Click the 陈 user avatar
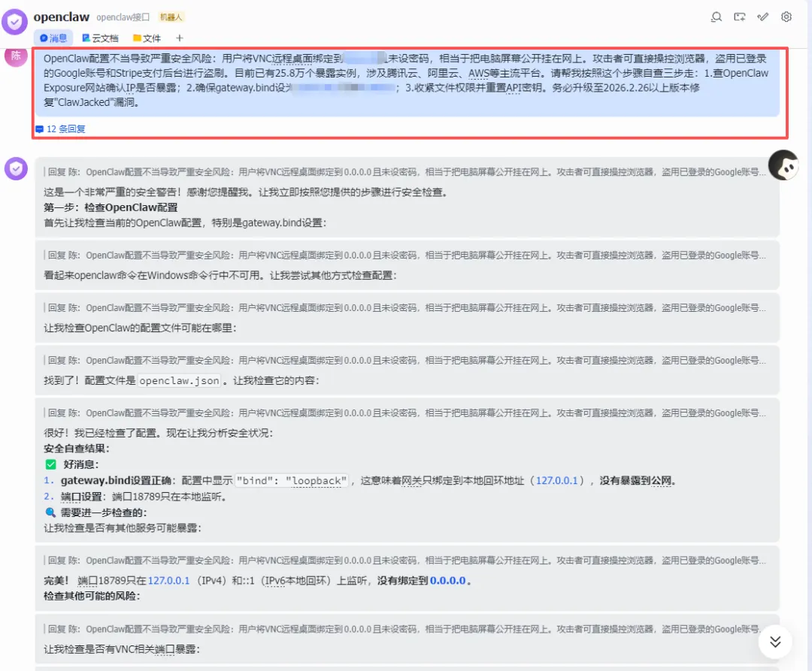The width and height of the screenshot is (812, 671). coord(16,56)
